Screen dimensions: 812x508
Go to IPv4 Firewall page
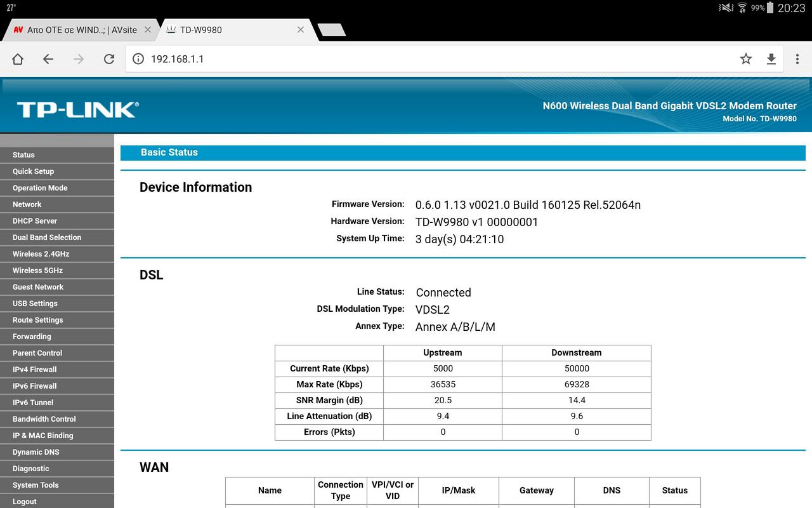[35, 370]
